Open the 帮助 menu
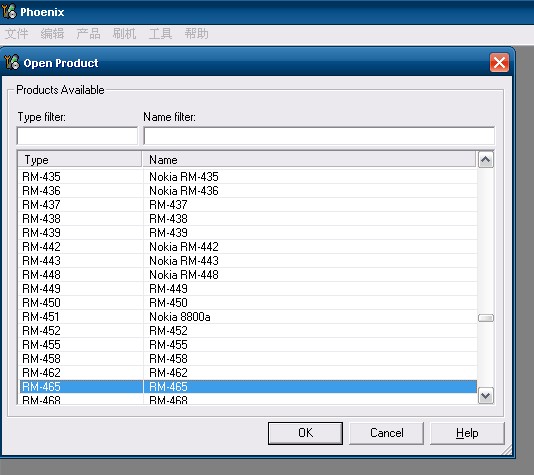534x475 pixels. (x=197, y=34)
